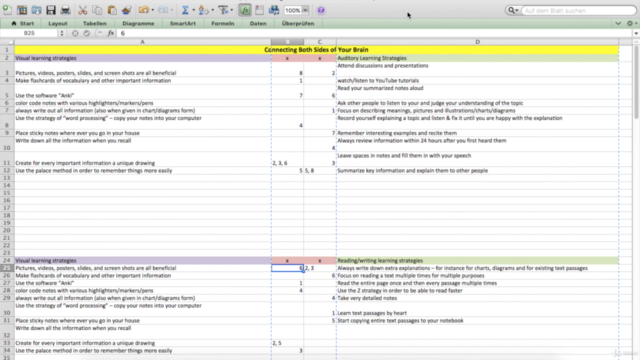Viewport: 640px width, 360px height.
Task: Insert AutoSum with the sigma icon
Action: click(185, 10)
